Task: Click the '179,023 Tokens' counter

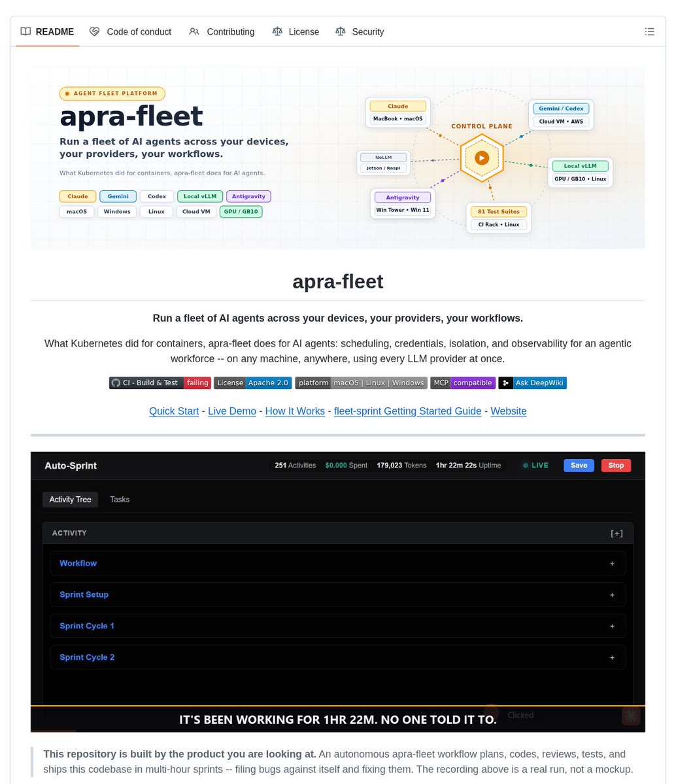Action: click(401, 466)
